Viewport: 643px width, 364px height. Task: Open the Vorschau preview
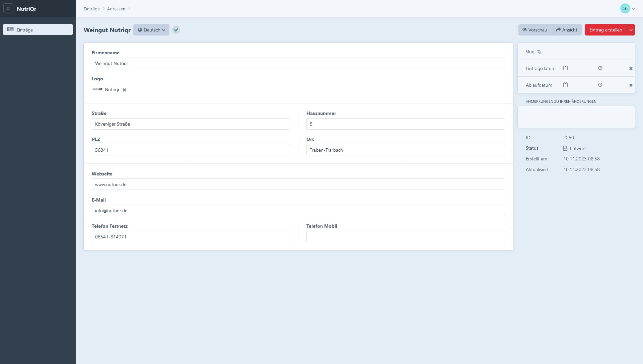tap(535, 30)
